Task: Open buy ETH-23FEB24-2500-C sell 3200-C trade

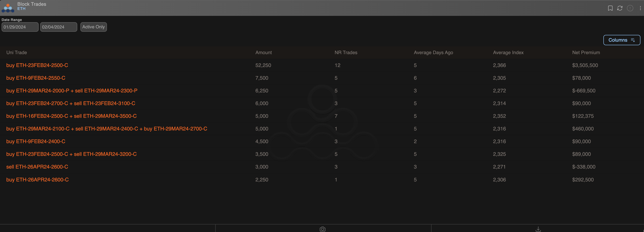Action: (x=71, y=154)
